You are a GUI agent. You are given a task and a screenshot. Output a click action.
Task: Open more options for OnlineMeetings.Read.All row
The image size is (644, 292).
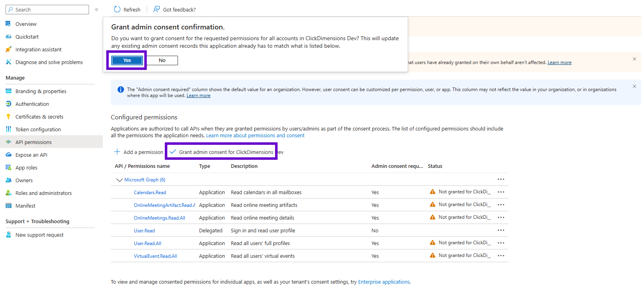(501, 217)
